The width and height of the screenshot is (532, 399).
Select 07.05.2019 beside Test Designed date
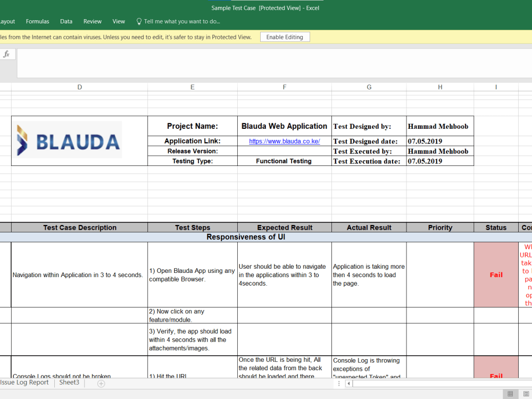click(440, 141)
